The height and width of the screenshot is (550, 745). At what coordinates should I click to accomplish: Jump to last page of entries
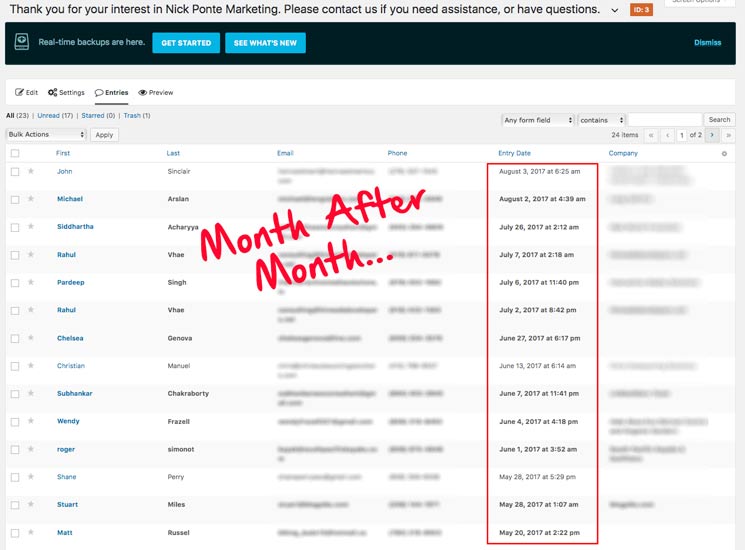point(728,135)
